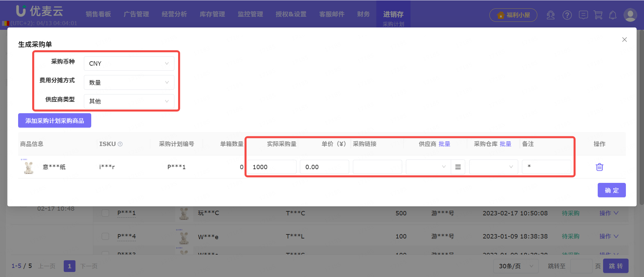The width and height of the screenshot is (644, 277).
Task: Click the 添加采购计划采购商品 button
Action: [55, 121]
